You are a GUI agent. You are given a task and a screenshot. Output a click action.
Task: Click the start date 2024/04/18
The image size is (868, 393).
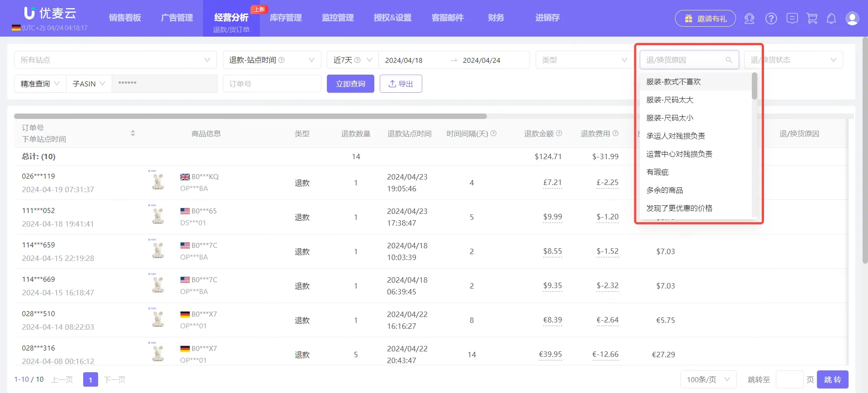coord(404,60)
